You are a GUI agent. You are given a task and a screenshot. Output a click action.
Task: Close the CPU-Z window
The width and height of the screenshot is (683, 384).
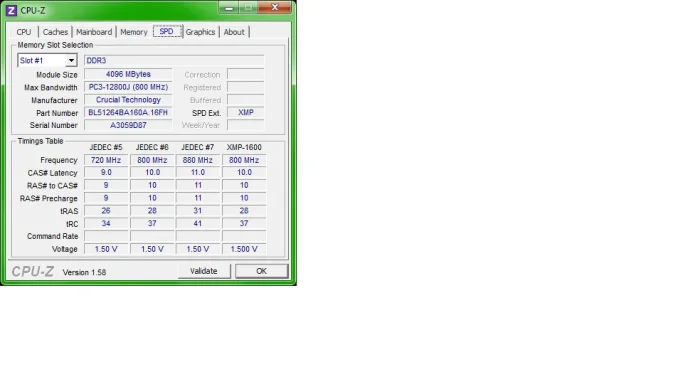click(275, 7)
